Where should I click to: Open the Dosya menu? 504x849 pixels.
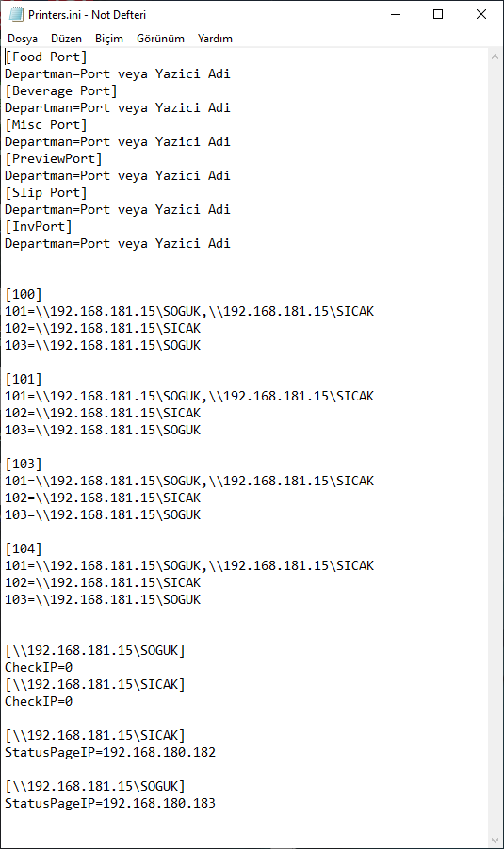23,39
